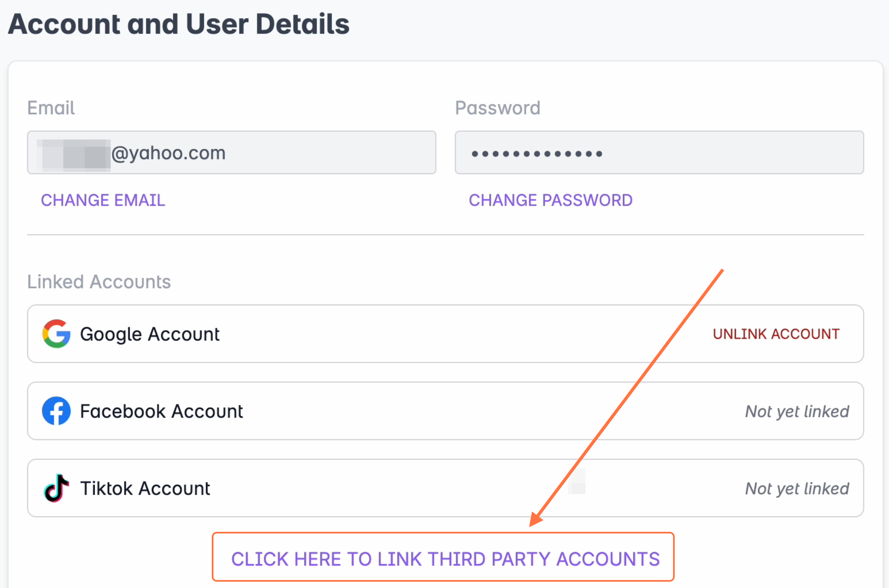Open the Change Password link
Viewport: 889px width, 588px height.
pos(550,200)
